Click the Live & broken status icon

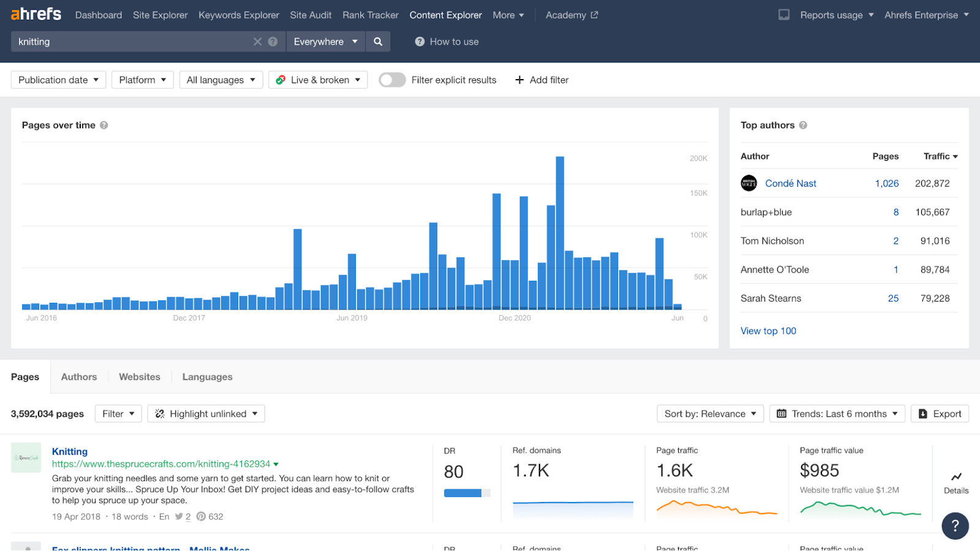281,80
